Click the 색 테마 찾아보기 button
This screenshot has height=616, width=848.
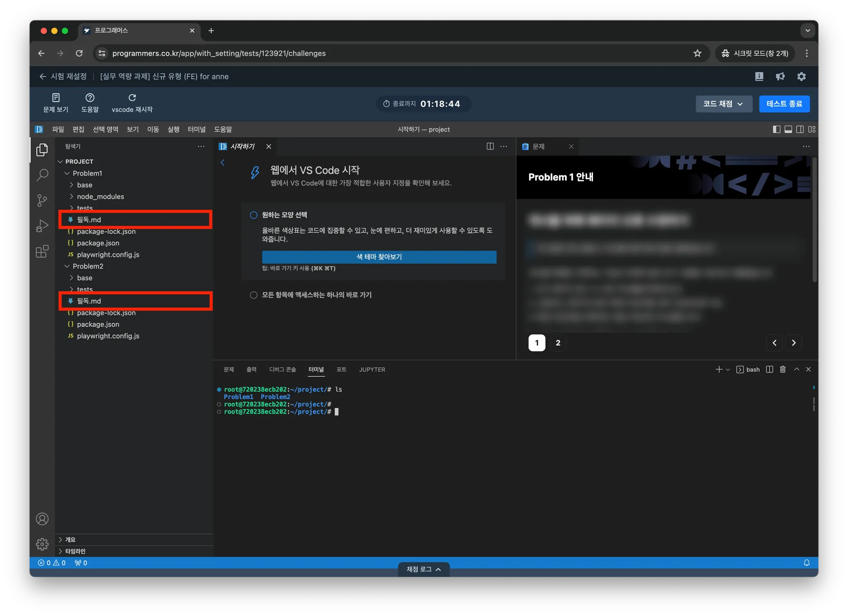(379, 257)
